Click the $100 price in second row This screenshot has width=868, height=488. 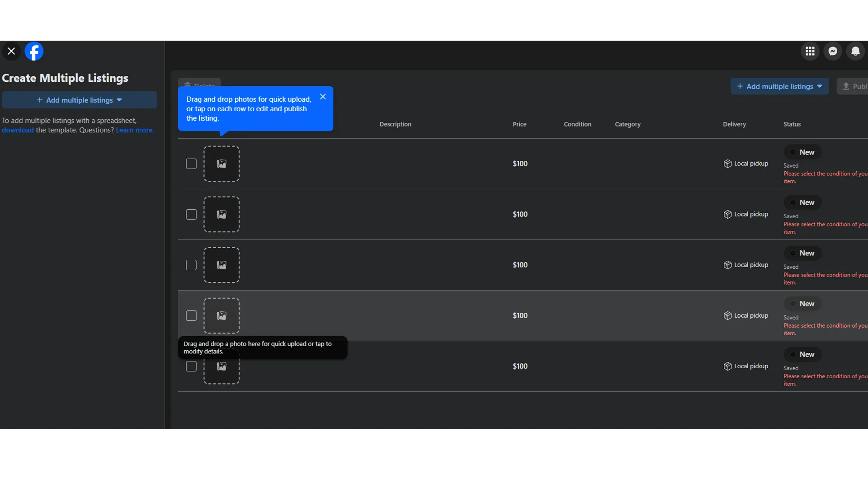click(x=520, y=214)
